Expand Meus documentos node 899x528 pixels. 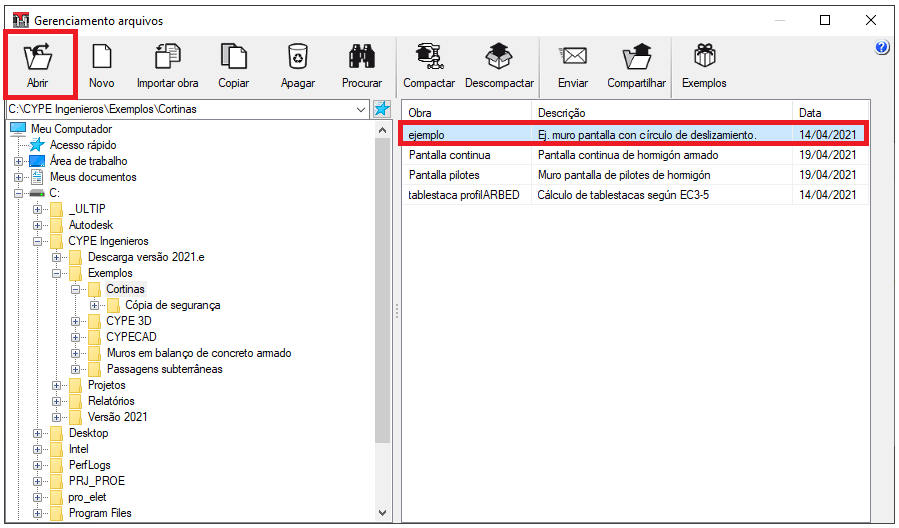pos(18,177)
